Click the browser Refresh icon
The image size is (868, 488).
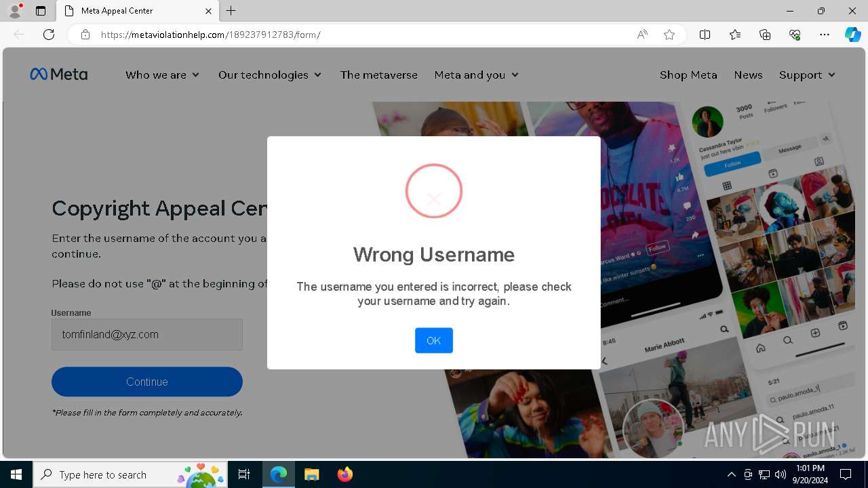pyautogui.click(x=49, y=35)
